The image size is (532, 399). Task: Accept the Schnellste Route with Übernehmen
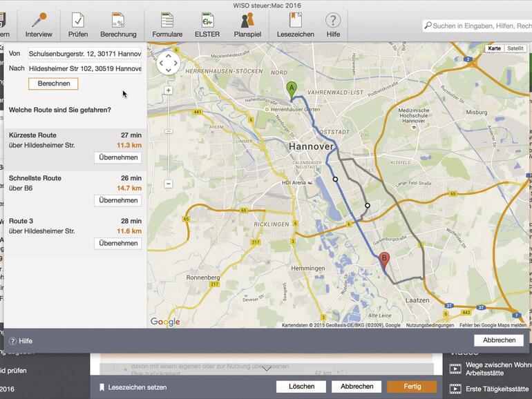point(118,200)
